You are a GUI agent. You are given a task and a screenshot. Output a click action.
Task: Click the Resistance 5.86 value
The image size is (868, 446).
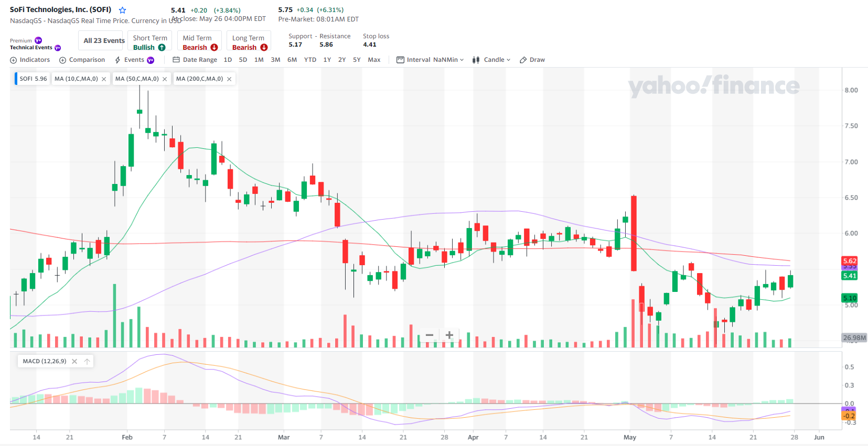coord(326,45)
